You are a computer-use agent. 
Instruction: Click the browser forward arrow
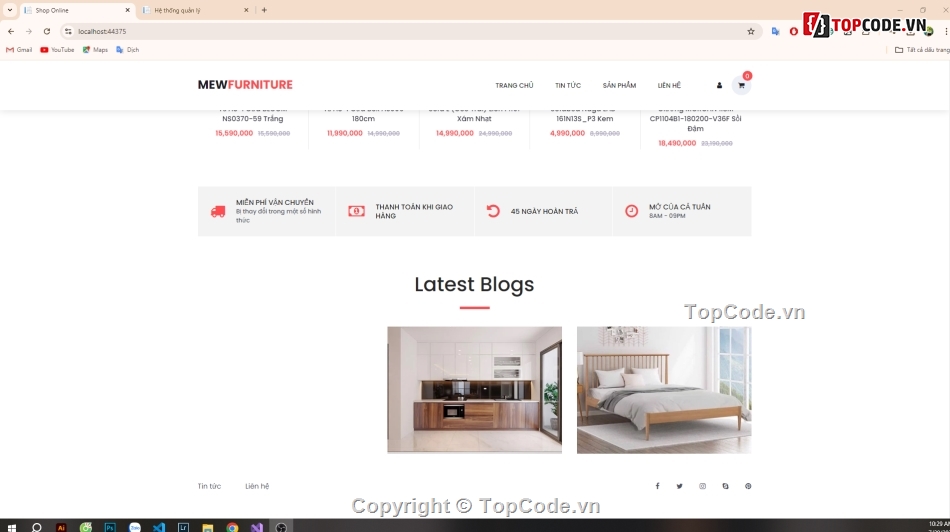tap(28, 32)
